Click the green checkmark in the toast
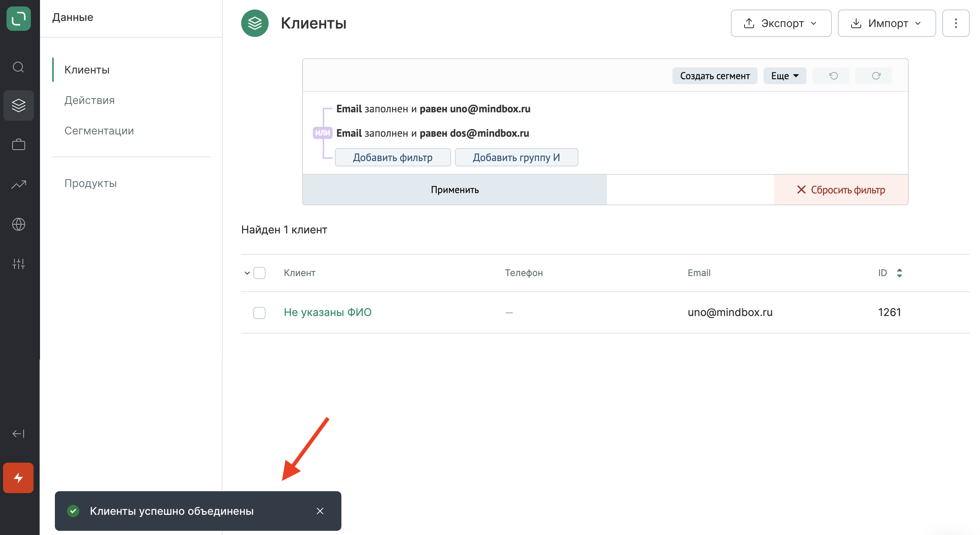Viewport: 980px width, 535px height. (73, 511)
